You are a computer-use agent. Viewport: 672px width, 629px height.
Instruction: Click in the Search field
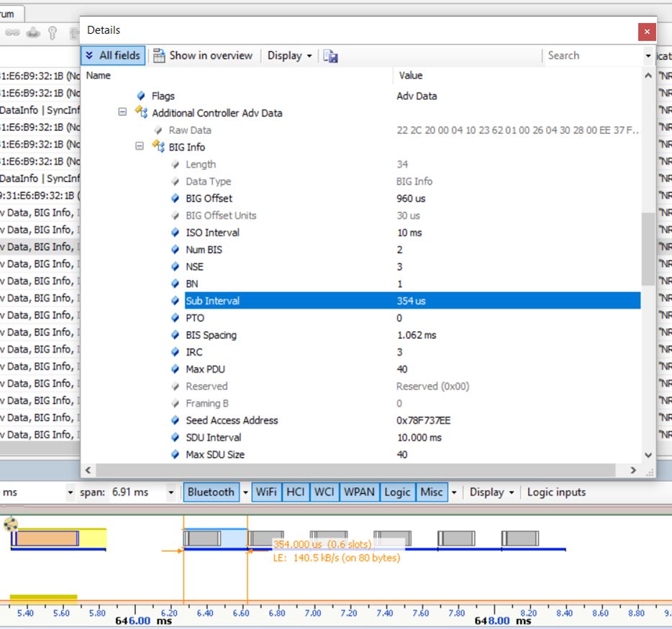pos(591,55)
